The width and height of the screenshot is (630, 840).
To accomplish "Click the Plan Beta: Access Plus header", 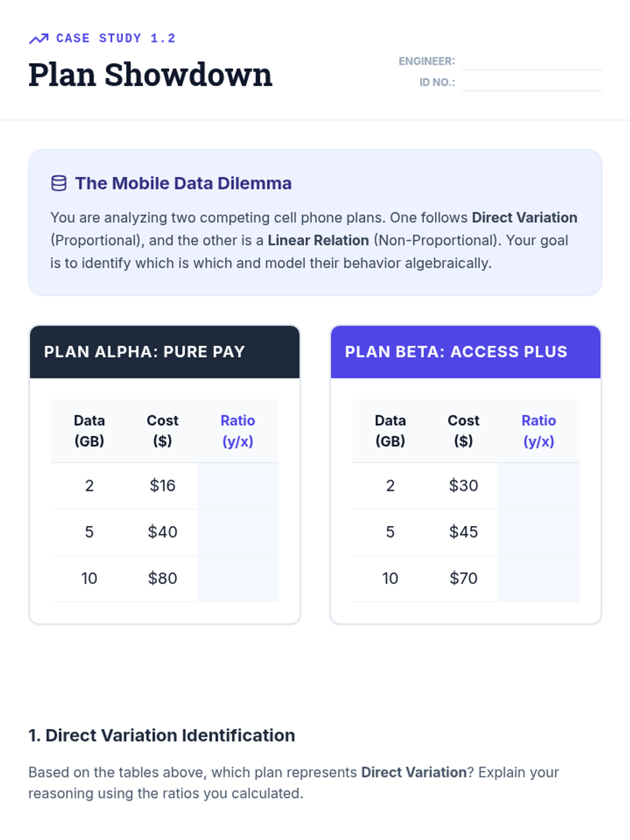I will click(466, 352).
